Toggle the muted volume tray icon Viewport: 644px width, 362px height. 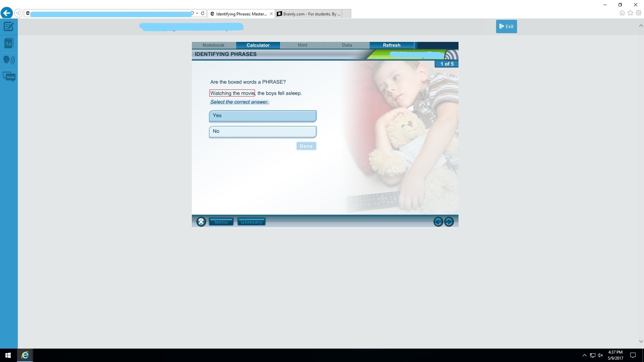600,355
